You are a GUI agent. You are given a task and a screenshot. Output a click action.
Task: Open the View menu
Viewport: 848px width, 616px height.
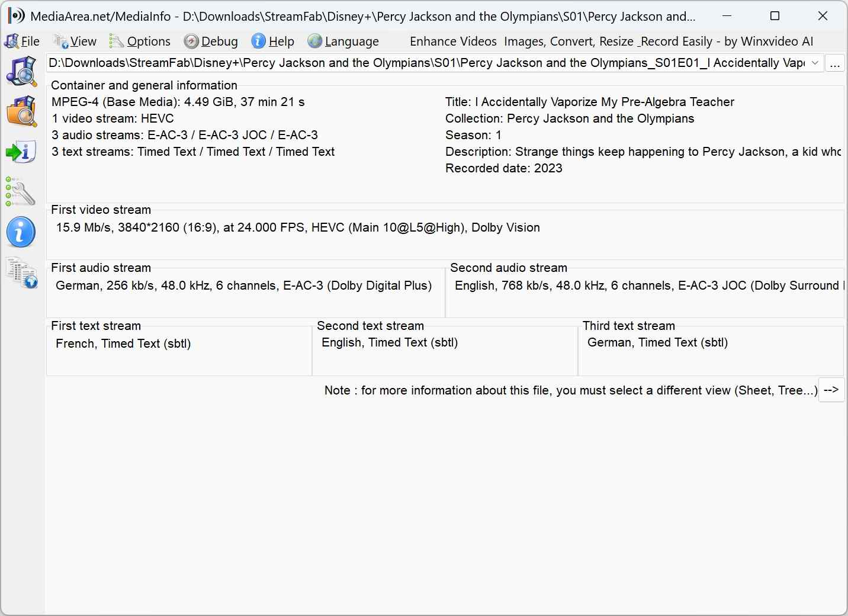(x=75, y=41)
